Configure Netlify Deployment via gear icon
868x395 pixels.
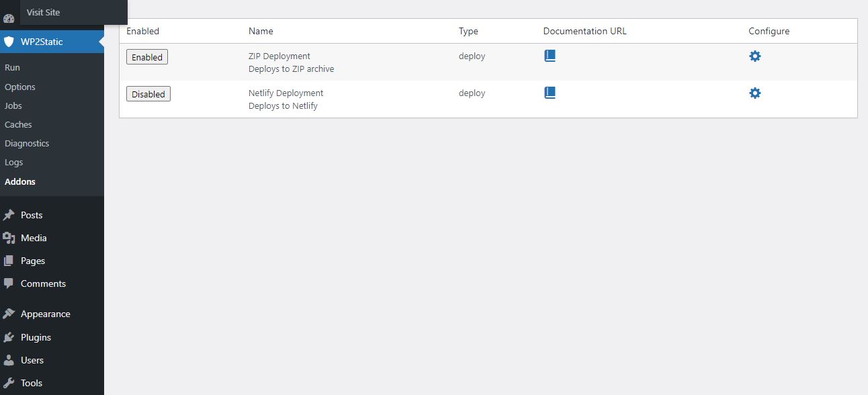755,93
